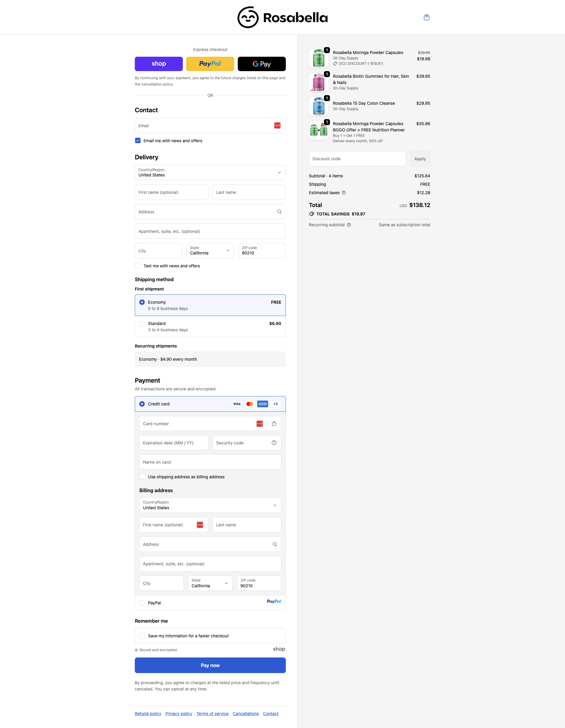
Task: Click the Delivery ZIP code field
Action: (x=262, y=251)
